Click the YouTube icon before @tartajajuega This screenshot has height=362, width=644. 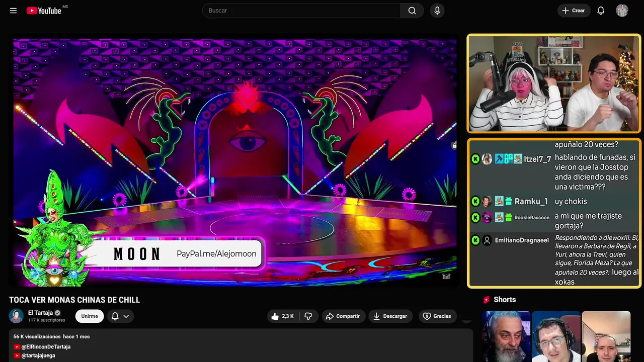point(17,355)
